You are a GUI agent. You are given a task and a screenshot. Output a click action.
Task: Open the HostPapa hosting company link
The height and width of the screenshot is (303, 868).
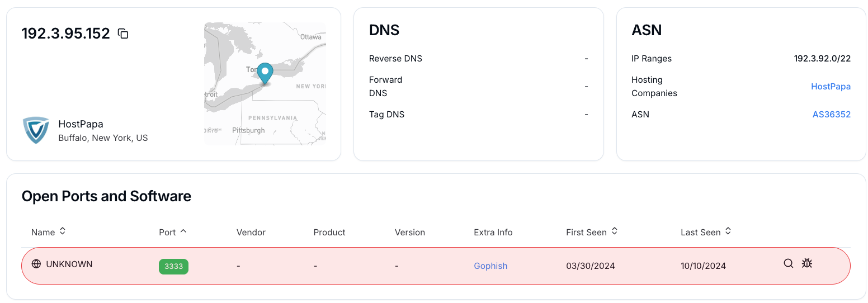click(831, 87)
